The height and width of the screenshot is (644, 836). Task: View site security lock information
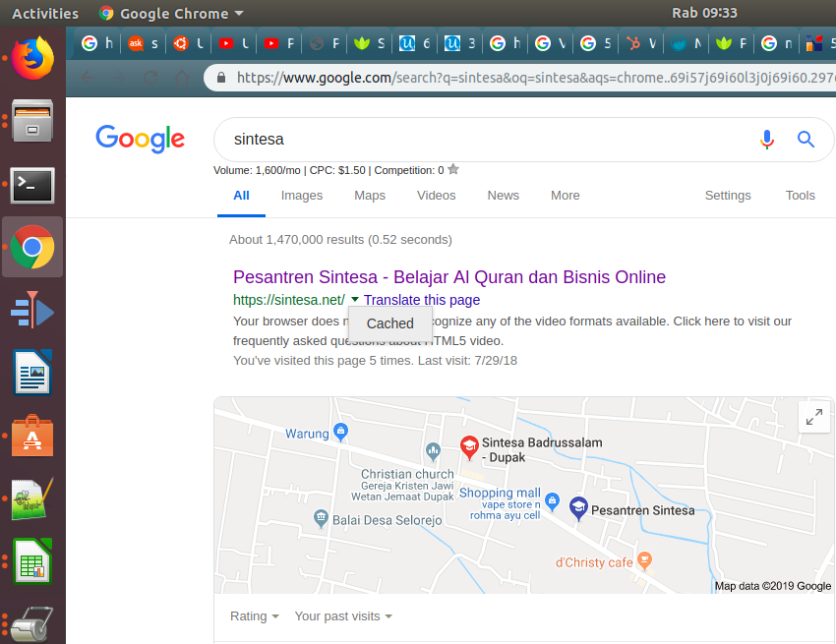(221, 78)
